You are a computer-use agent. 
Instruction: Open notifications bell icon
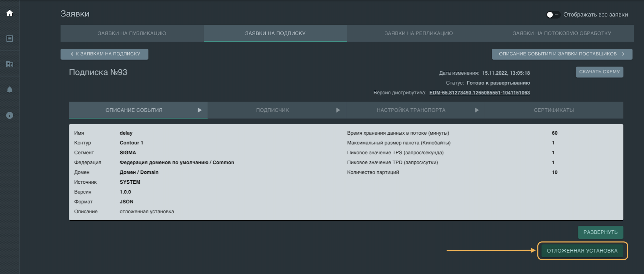click(9, 90)
